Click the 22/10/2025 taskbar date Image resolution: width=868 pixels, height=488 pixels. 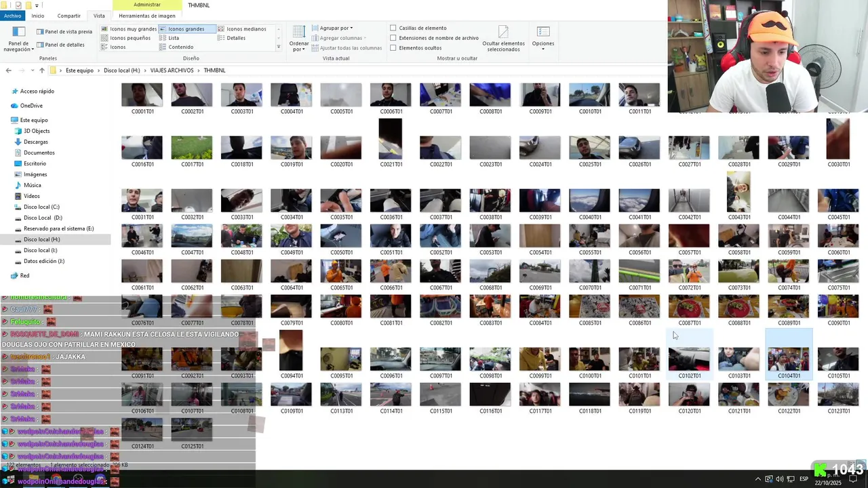tap(829, 483)
